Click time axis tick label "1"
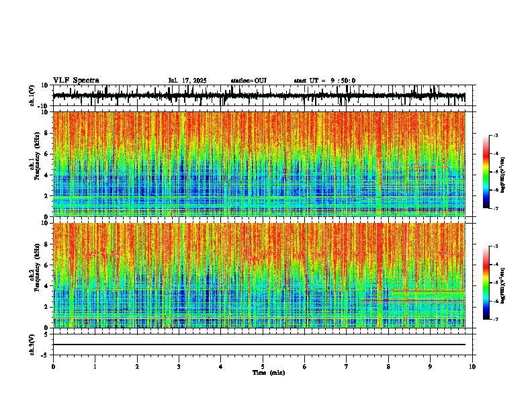Viewport: 532px width, 411px height. (x=95, y=367)
